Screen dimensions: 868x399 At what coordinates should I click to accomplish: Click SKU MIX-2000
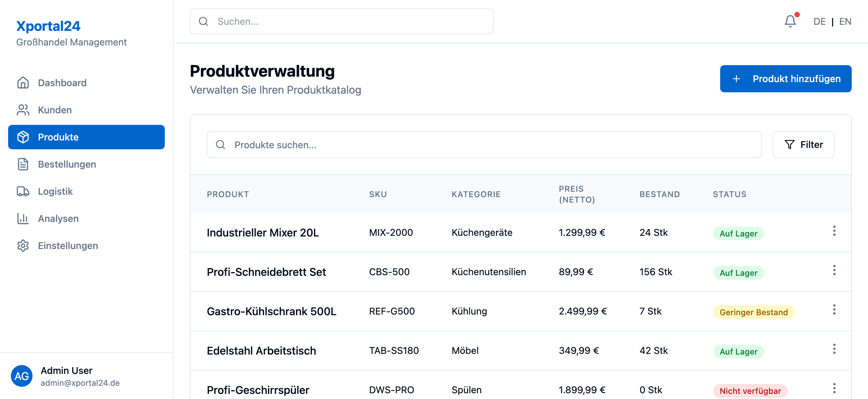(x=391, y=232)
